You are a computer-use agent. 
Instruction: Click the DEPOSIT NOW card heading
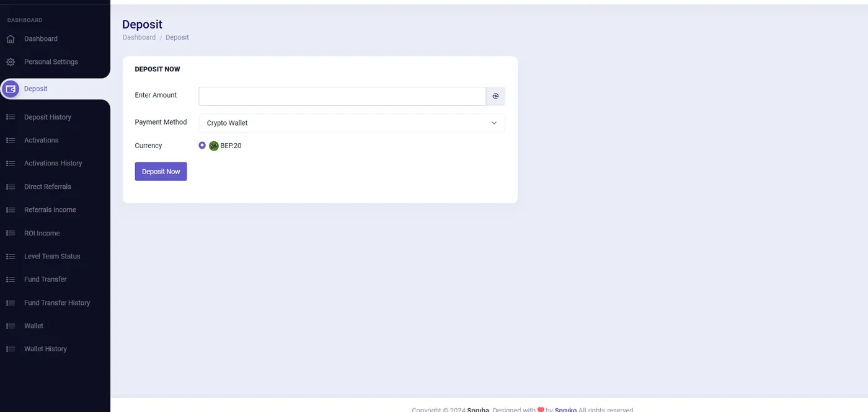pyautogui.click(x=157, y=69)
